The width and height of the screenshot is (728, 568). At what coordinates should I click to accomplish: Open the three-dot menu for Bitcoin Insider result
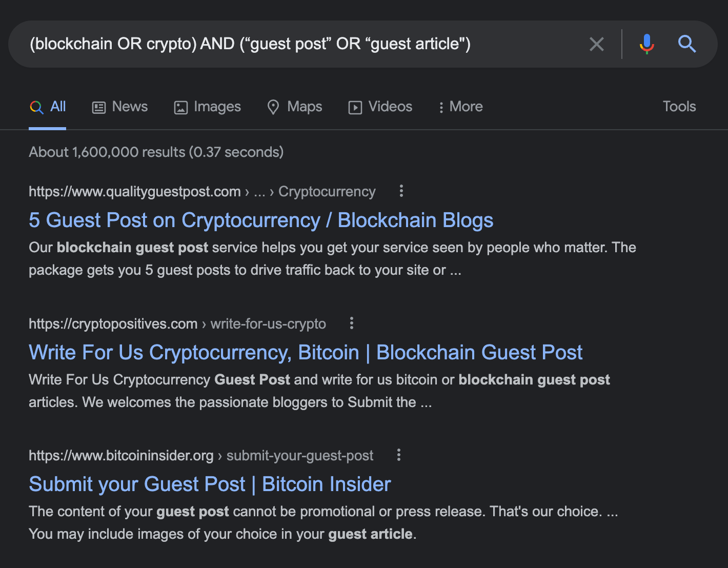[398, 455]
